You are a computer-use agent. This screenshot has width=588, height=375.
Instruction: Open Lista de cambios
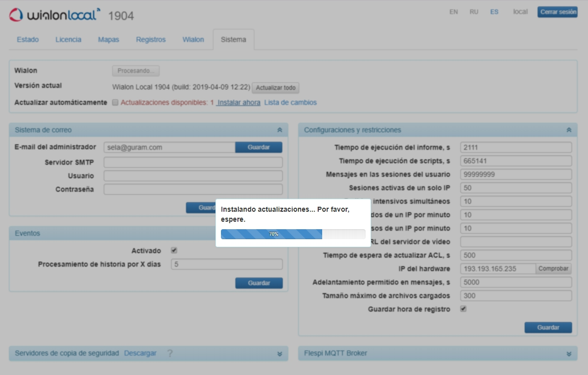click(x=290, y=102)
